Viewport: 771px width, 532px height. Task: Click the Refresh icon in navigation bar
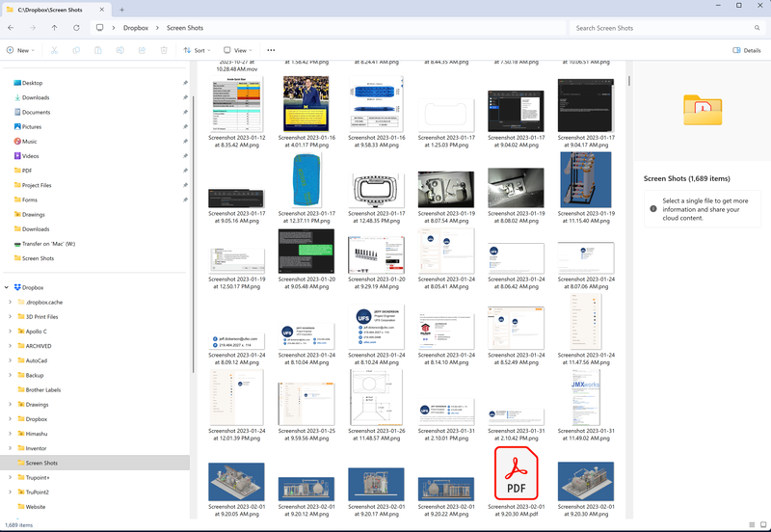pyautogui.click(x=75, y=28)
